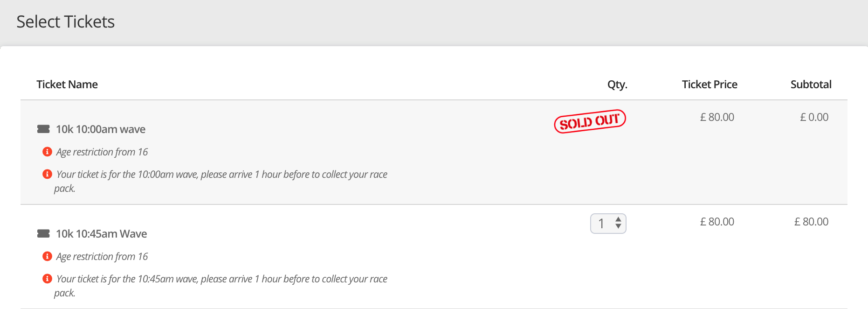Select the Ticket Price column header
This screenshot has height=309, width=868.
[710, 84]
